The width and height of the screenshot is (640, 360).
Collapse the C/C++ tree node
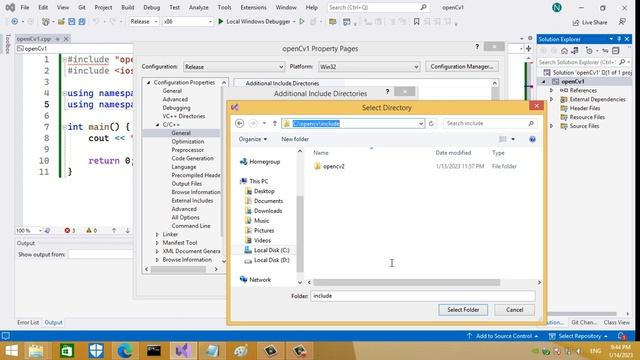[x=158, y=124]
